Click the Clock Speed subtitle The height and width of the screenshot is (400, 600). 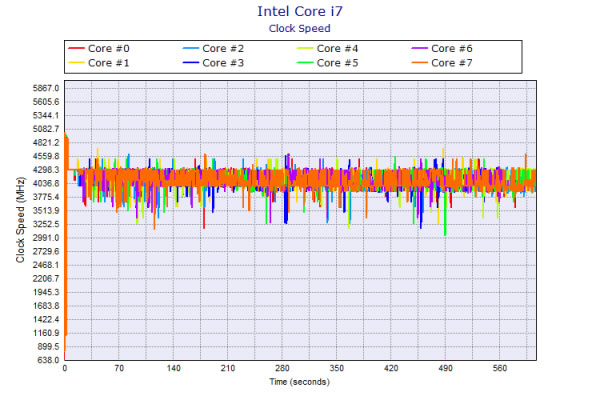(300, 29)
